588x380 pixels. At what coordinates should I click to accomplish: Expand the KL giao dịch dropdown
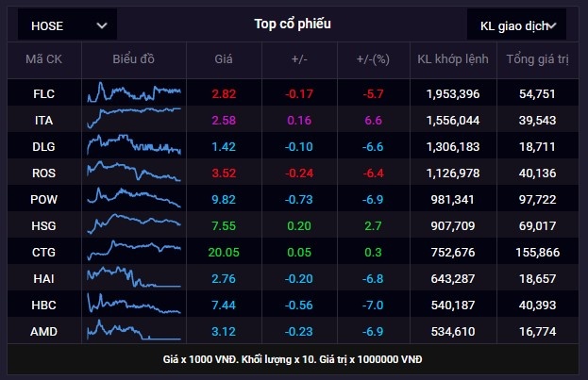click(x=516, y=25)
